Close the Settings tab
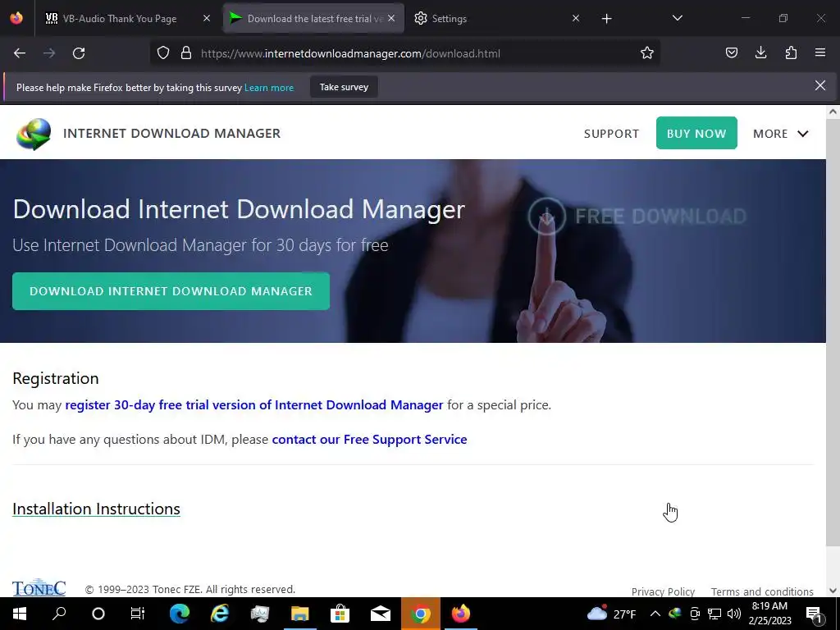This screenshot has width=840, height=630. click(576, 18)
